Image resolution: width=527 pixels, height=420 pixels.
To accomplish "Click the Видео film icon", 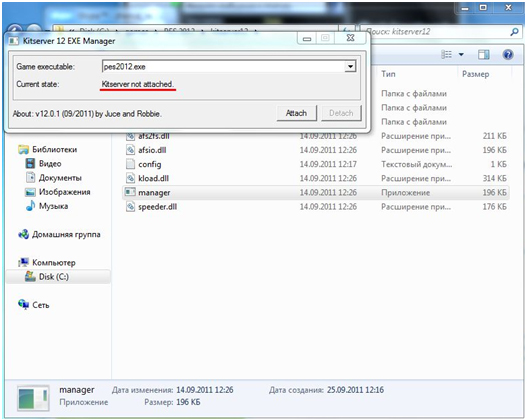I will 30,164.
